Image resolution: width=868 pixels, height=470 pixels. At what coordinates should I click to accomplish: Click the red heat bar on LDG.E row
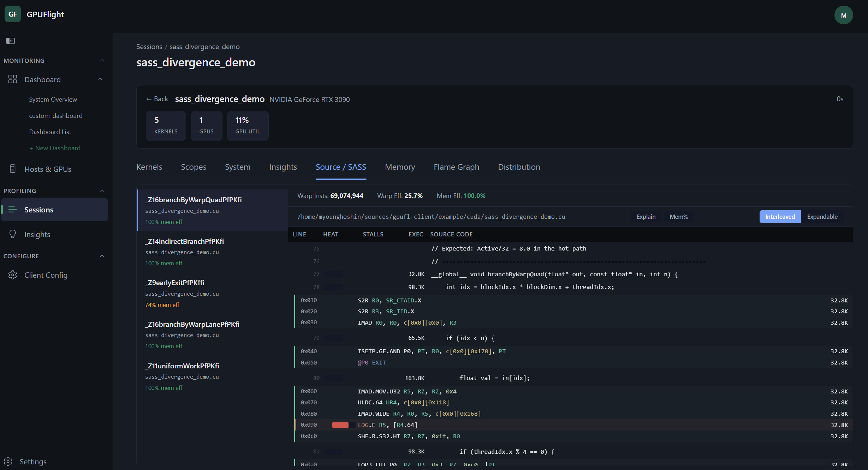point(340,425)
